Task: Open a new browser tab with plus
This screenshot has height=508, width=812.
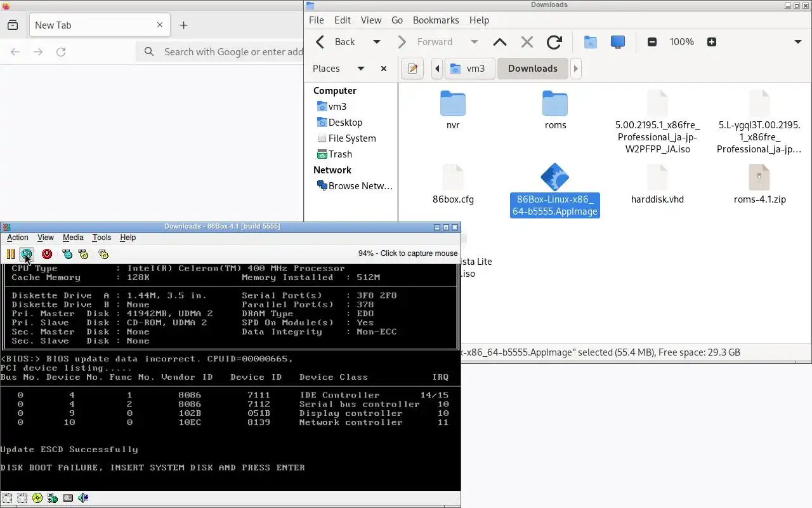Action: click(183, 25)
